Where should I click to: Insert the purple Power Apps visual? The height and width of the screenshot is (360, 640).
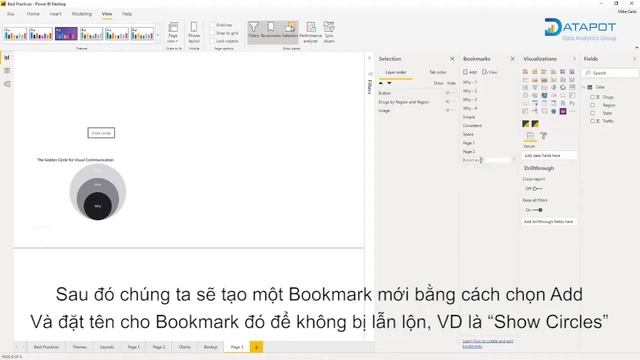pos(563,111)
